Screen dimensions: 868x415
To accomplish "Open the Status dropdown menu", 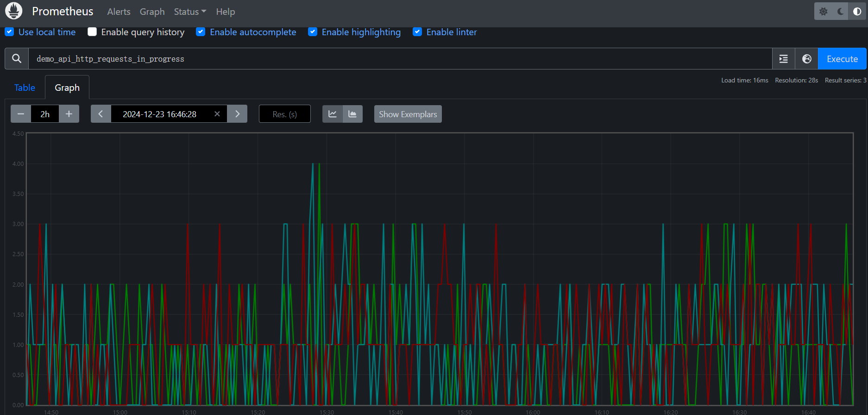I will 190,12.
